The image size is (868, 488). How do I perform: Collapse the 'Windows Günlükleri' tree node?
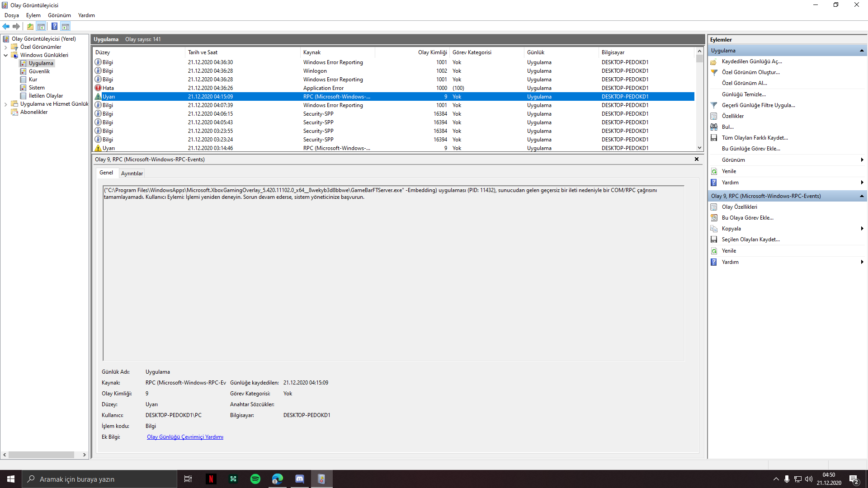5,55
